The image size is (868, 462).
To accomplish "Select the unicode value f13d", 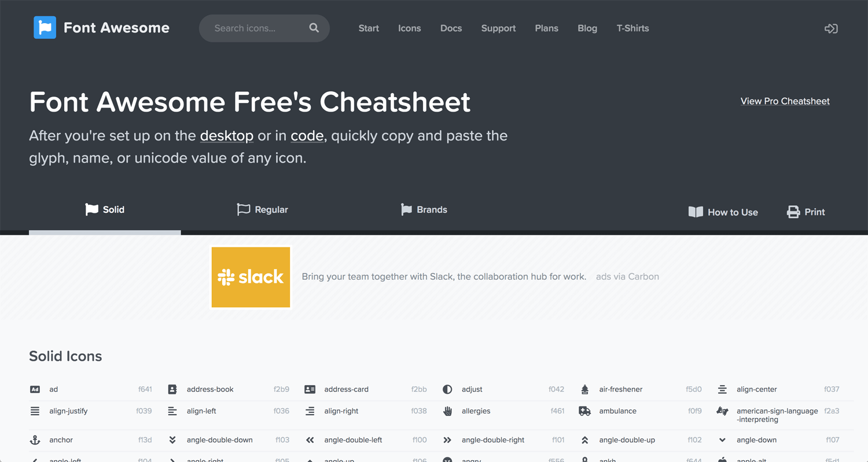I will pos(145,440).
